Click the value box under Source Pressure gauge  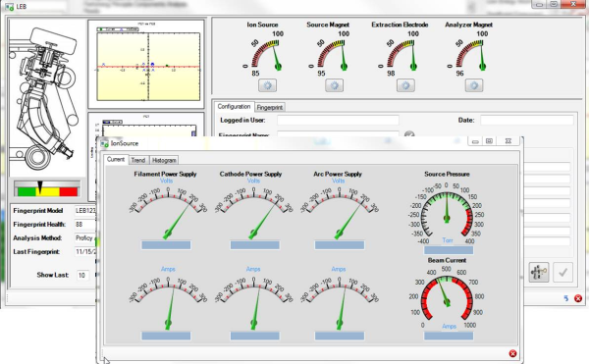(449, 250)
